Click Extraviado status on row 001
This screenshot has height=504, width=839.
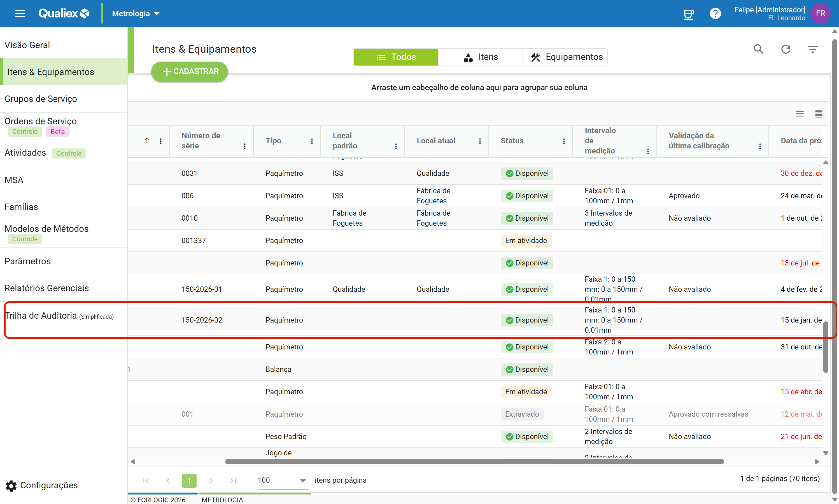coord(522,414)
